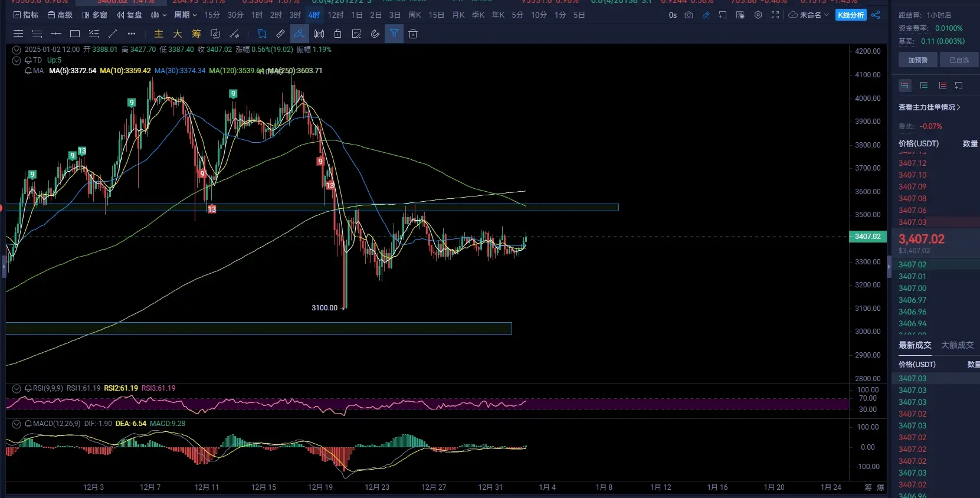This screenshot has width=980, height=498.
Task: Select the 4时 timeframe tab
Action: click(314, 15)
